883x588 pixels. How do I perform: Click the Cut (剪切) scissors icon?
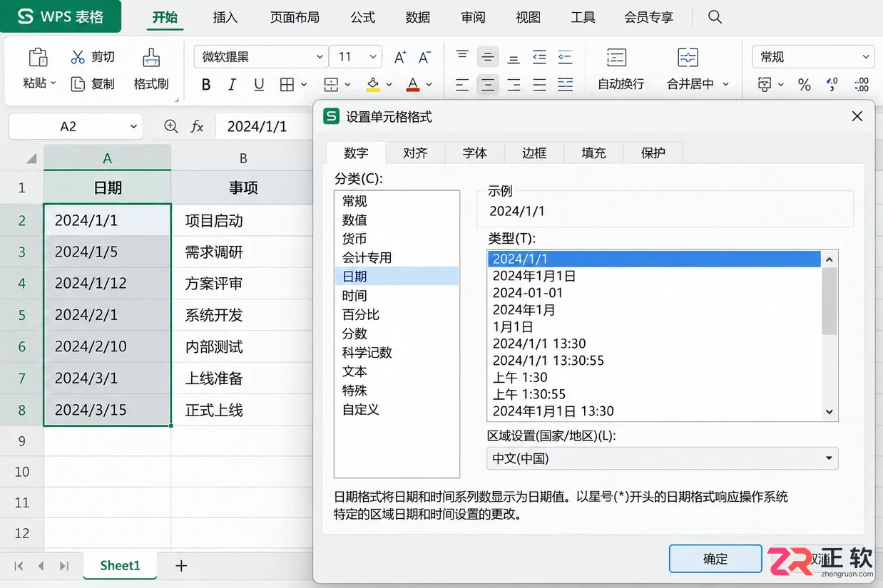point(78,57)
